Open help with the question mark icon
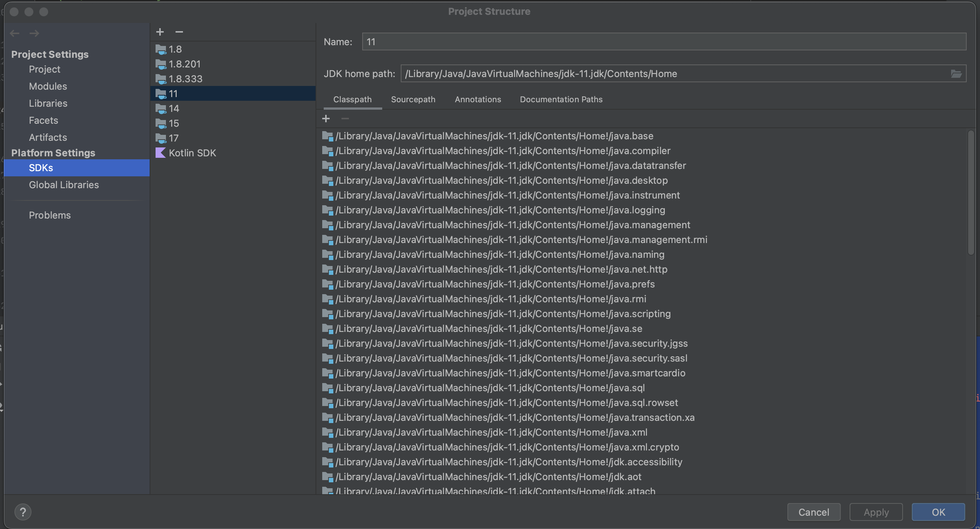 tap(23, 512)
